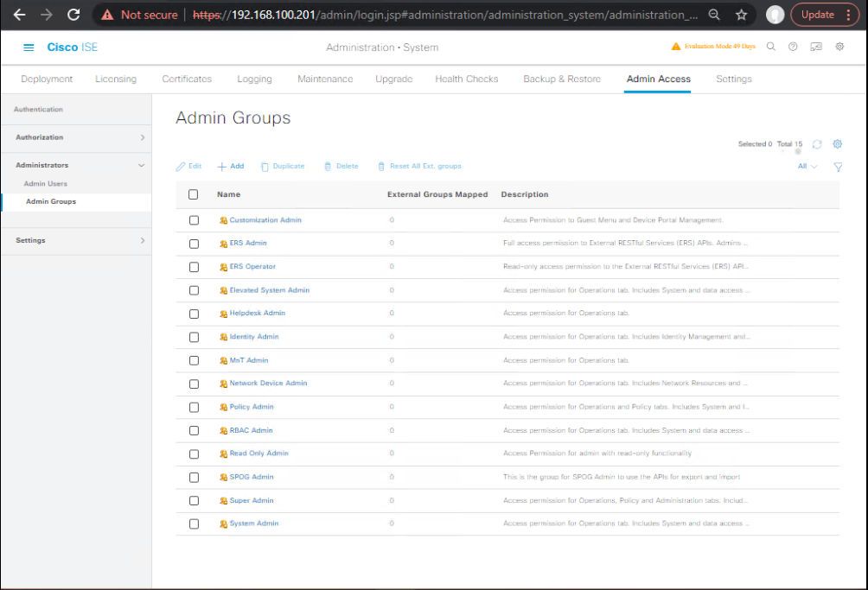This screenshot has width=868, height=590.
Task: Click the ERS Admin group icon
Action: point(224,244)
